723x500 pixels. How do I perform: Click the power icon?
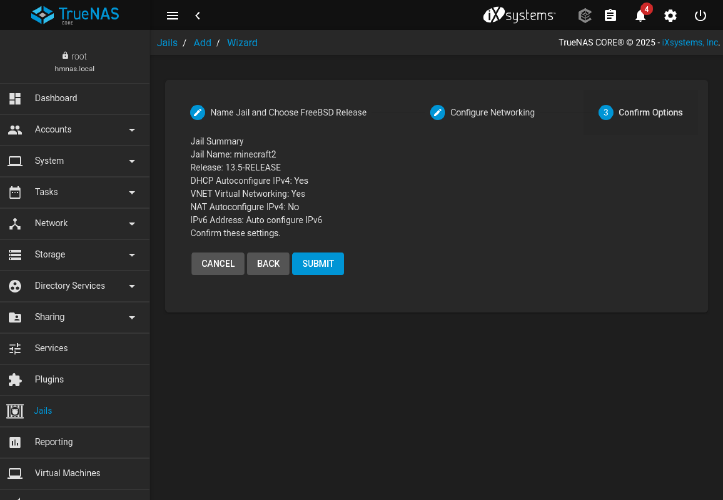pos(700,16)
